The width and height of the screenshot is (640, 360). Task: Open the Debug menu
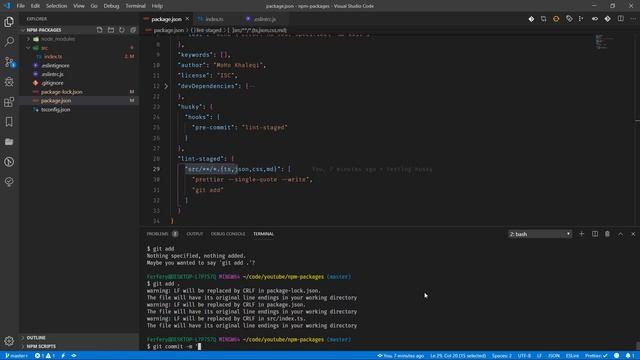pyautogui.click(x=111, y=6)
